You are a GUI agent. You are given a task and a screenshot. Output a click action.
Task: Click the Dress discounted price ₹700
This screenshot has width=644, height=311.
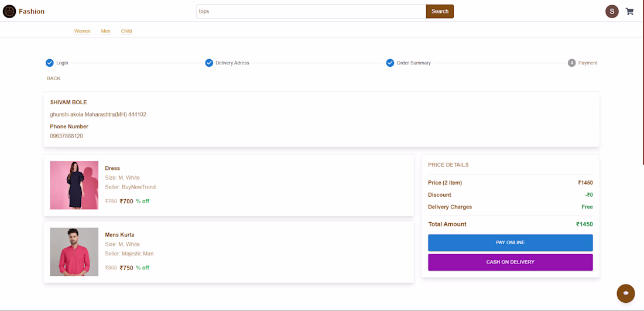coord(126,201)
